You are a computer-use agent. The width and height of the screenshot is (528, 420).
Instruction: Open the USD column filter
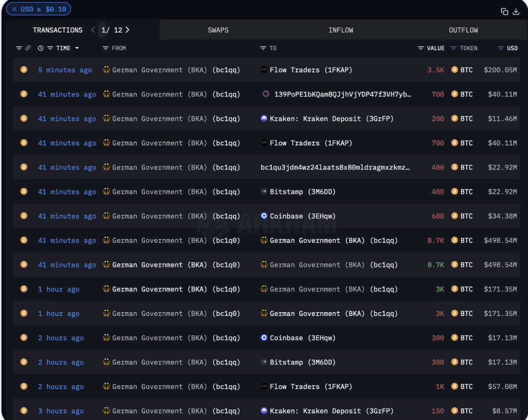[x=501, y=48]
